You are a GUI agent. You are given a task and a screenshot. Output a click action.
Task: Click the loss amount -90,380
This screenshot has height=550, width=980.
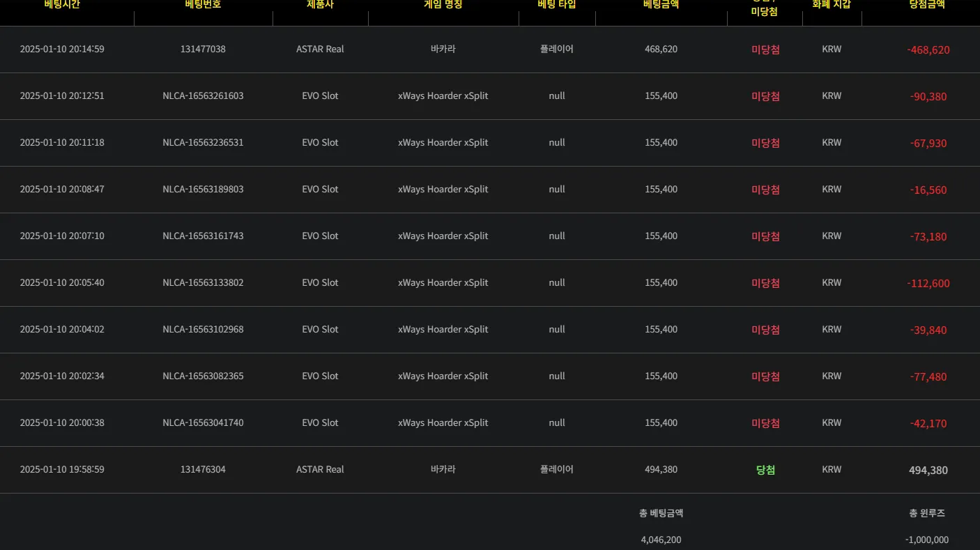tap(928, 97)
